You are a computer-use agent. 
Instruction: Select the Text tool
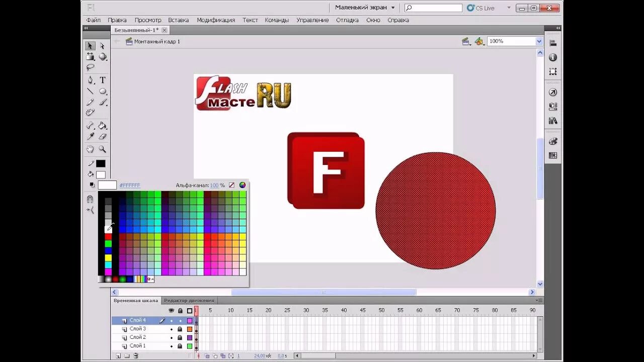(103, 80)
